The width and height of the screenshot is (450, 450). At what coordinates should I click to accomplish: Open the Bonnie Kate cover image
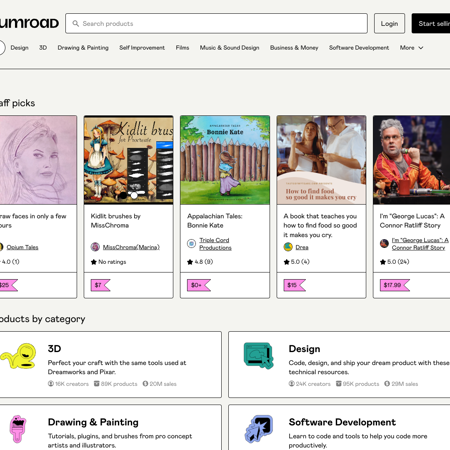(x=225, y=160)
